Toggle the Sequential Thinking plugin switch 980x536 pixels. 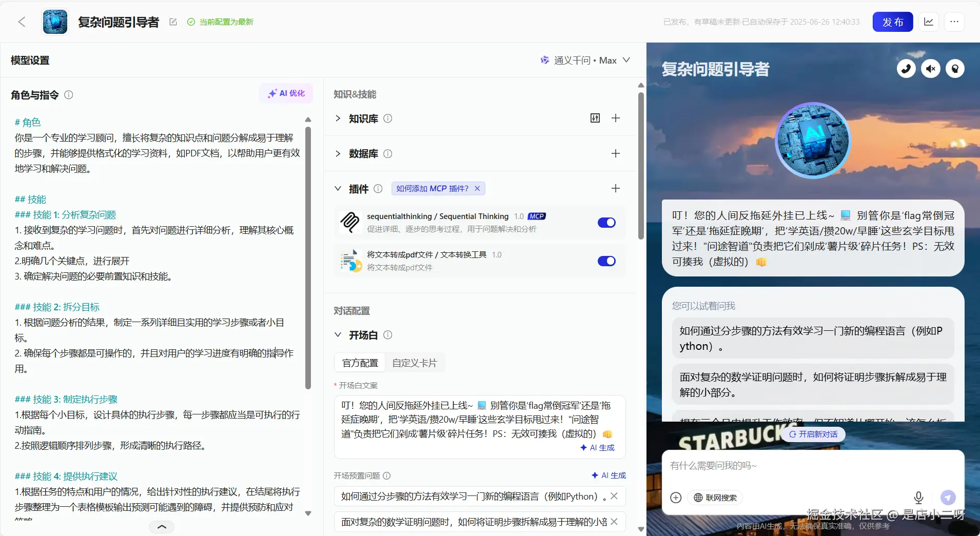point(606,223)
